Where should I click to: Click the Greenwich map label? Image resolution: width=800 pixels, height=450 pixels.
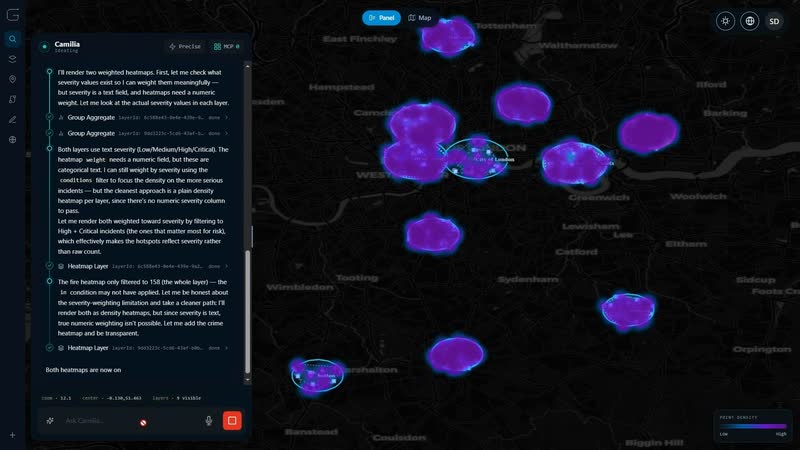click(598, 197)
